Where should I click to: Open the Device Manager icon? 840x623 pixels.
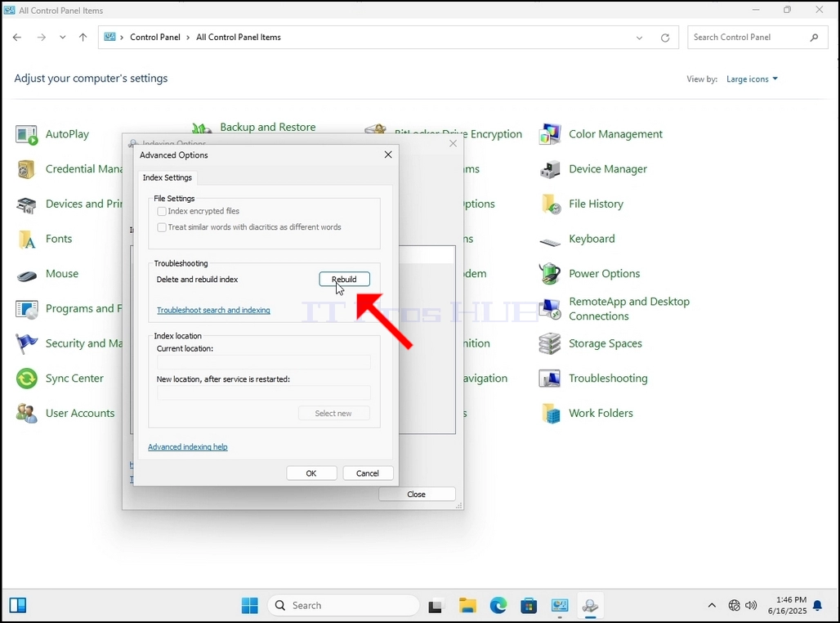550,169
